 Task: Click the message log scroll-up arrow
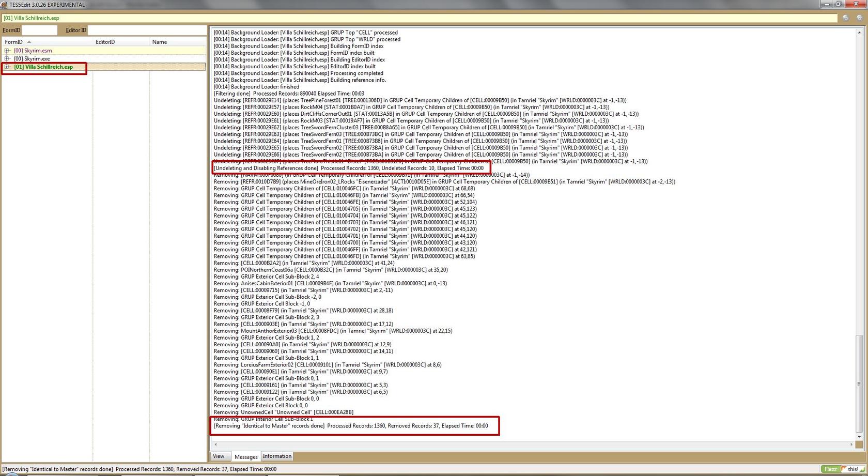point(859,33)
